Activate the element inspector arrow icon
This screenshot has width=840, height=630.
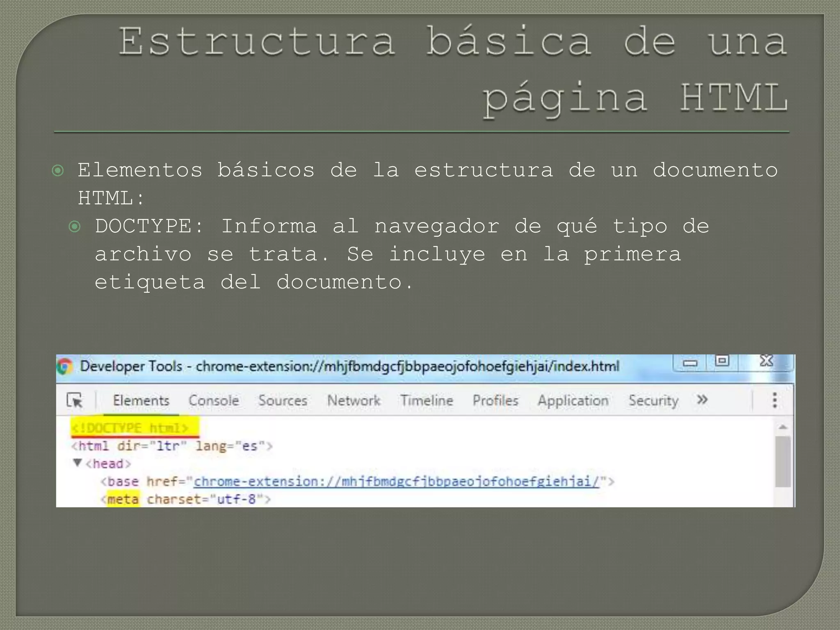click(75, 400)
